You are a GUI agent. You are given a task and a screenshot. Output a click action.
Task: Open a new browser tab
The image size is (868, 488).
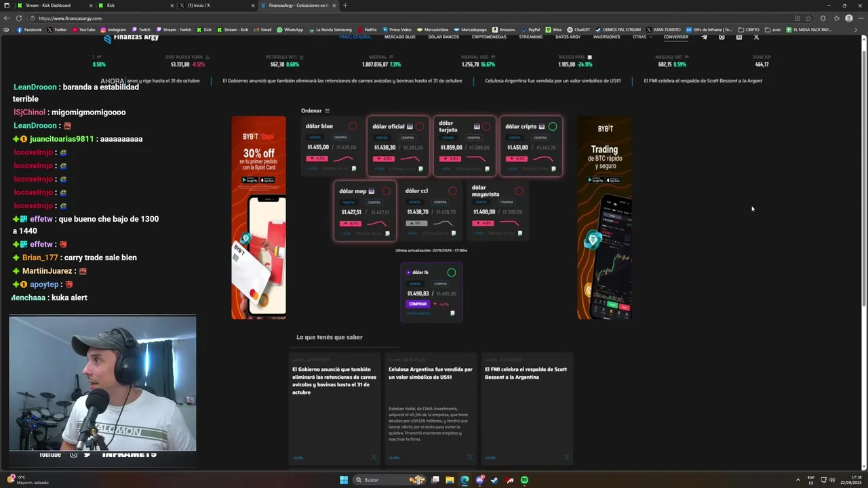(x=344, y=5)
